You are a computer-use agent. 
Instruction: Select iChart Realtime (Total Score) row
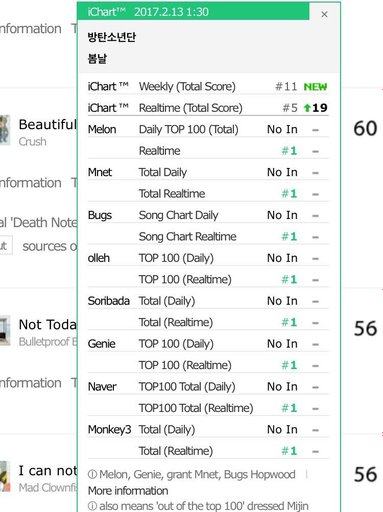(208, 108)
